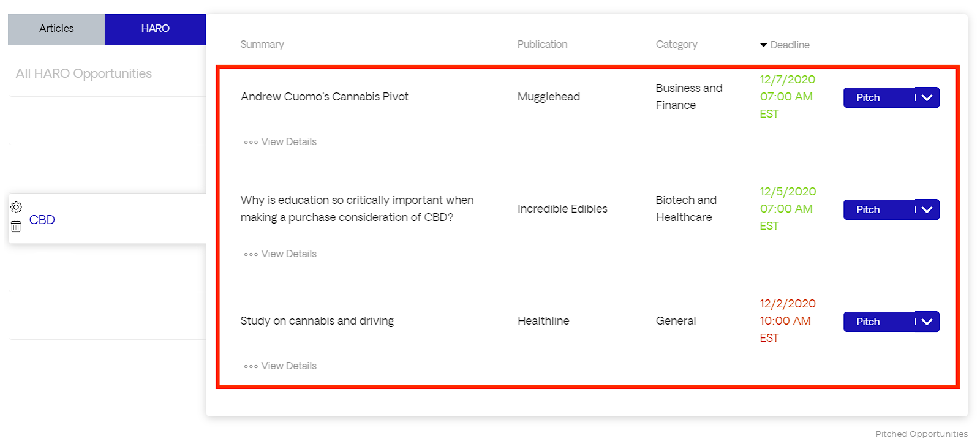980x444 pixels.
Task: Delete CBD with trash icon
Action: [16, 227]
